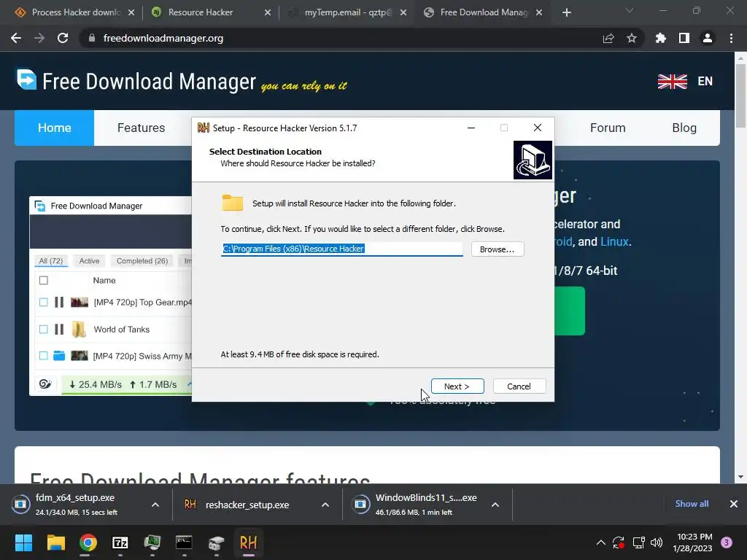Toggle the Chrome side panel icon
Viewport: 747px width, 560px height.
[x=684, y=38]
